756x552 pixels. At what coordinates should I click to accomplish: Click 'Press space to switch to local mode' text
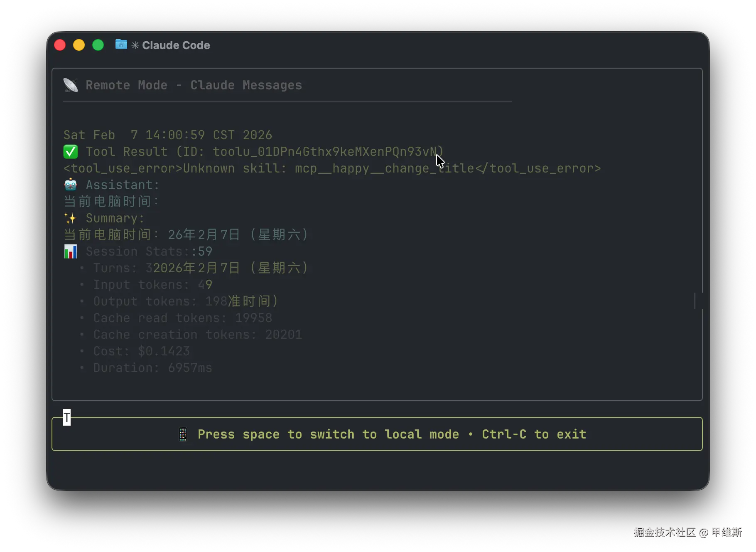329,434
